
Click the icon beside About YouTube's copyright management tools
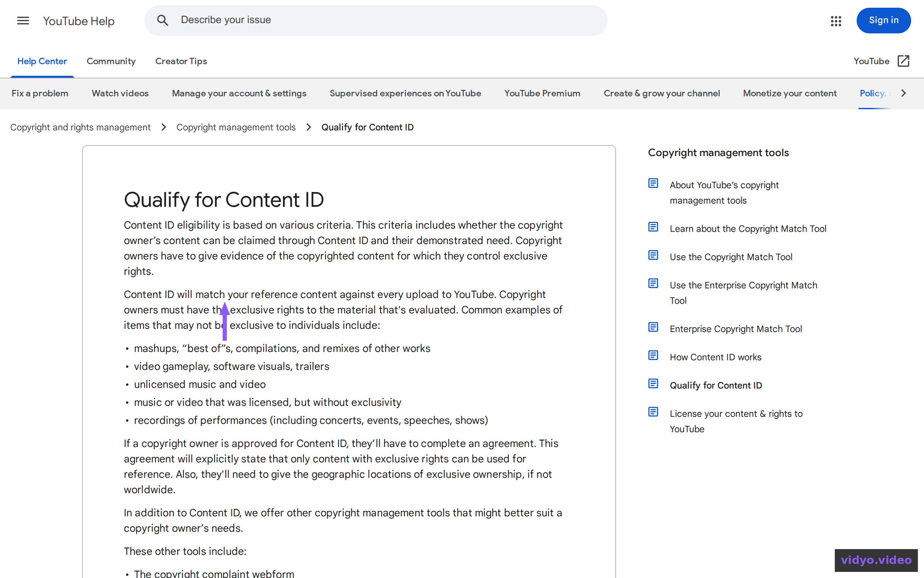[653, 183]
